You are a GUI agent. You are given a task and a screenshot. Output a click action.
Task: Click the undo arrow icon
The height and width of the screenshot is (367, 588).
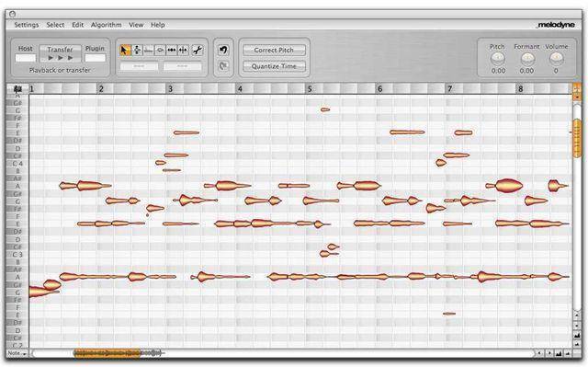(x=223, y=50)
